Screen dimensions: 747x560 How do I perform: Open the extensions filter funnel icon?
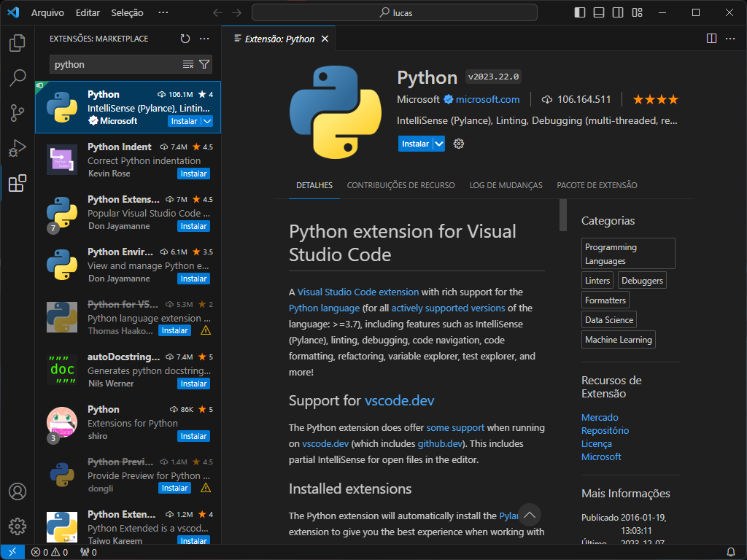tap(205, 64)
